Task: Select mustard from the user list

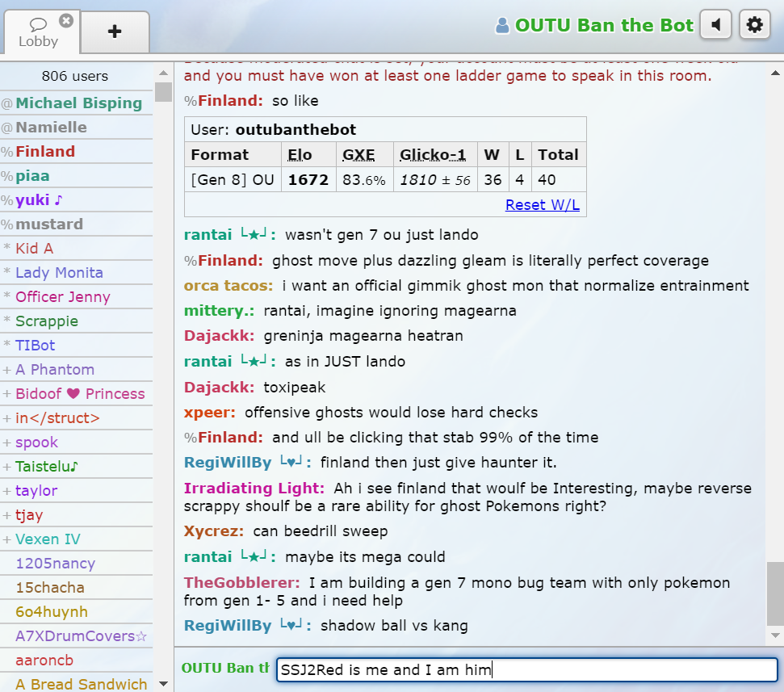Action: pyautogui.click(x=76, y=224)
